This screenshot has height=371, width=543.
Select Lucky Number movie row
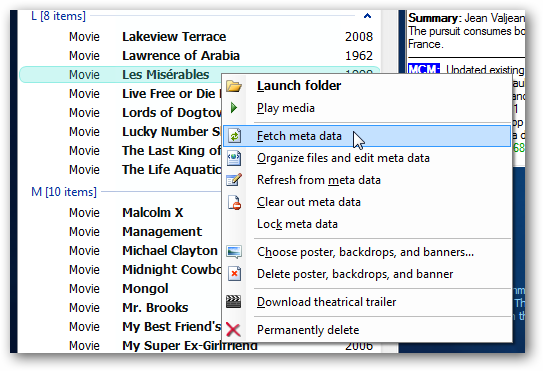tap(121, 132)
